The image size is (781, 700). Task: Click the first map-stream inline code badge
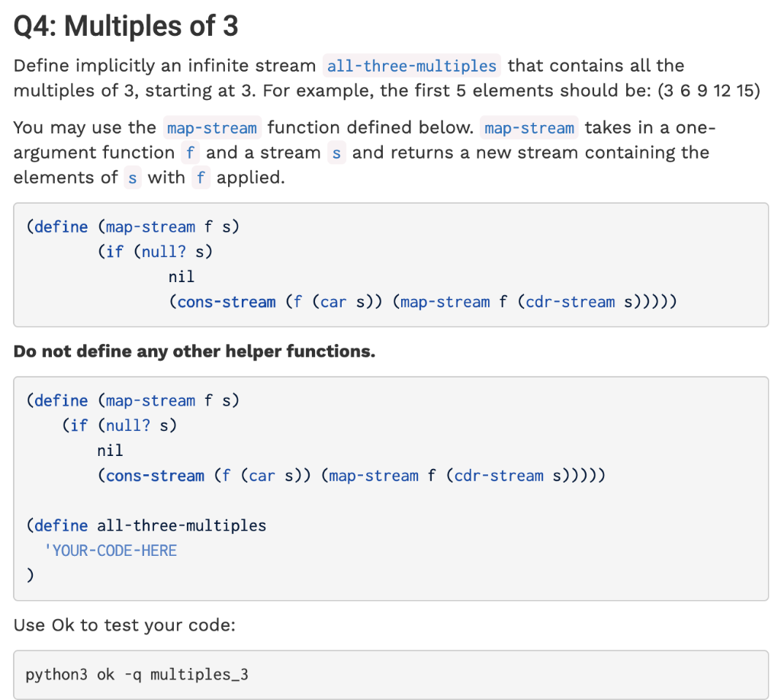pos(212,127)
